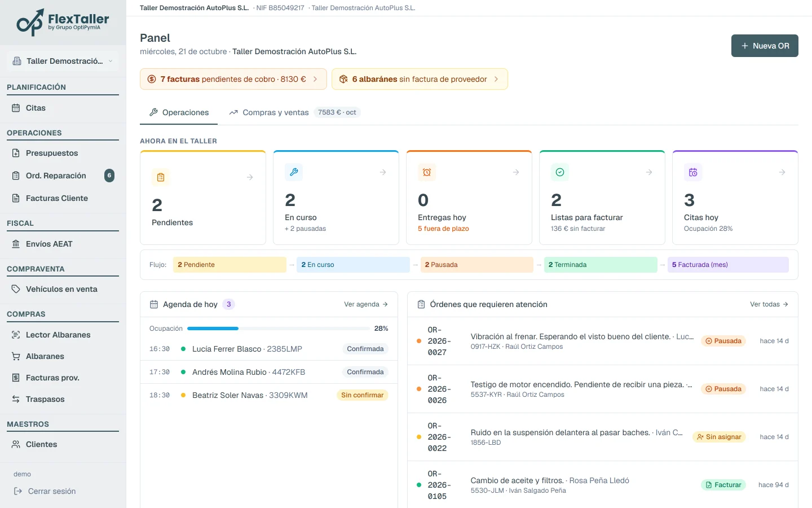Open the Citas calendar icon in sidebar
Screen dimensions: 812x508
[16, 108]
